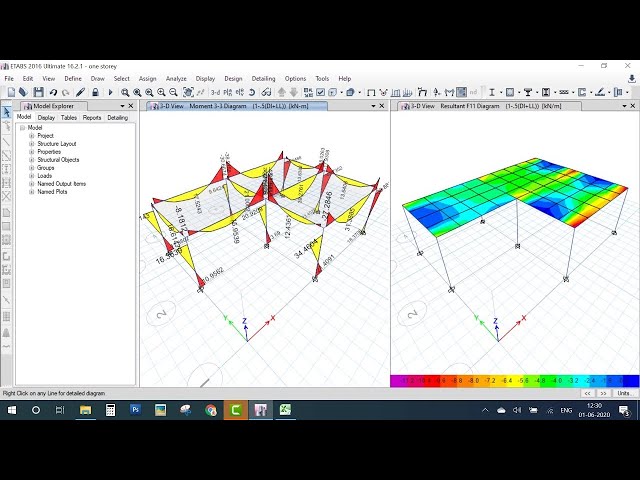This screenshot has height=480, width=640.
Task: Open Model Explorer panel dropdown arrow
Action: click(x=122, y=106)
